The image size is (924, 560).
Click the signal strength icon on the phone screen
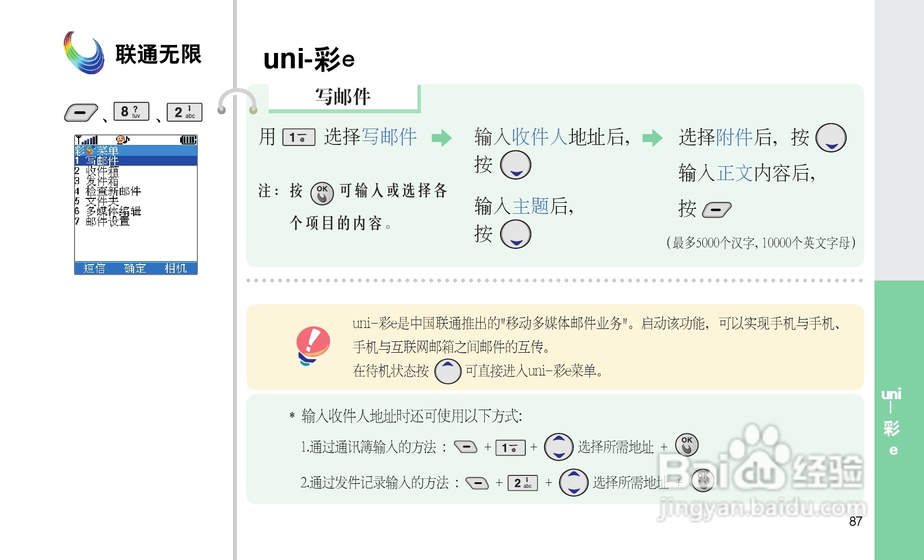(87, 140)
